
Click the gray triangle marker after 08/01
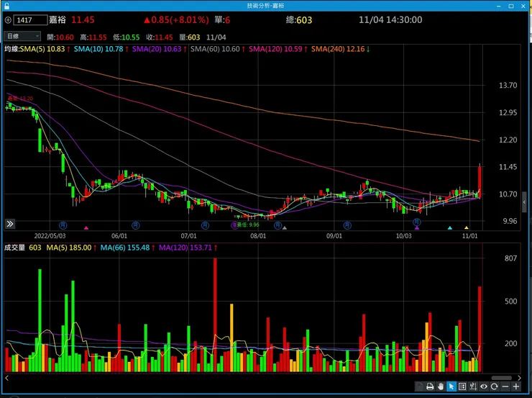click(285, 228)
